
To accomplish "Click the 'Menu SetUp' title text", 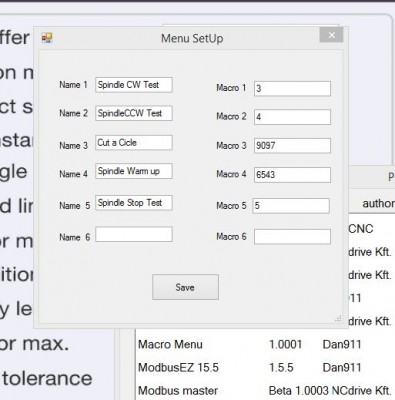I will click(192, 38).
